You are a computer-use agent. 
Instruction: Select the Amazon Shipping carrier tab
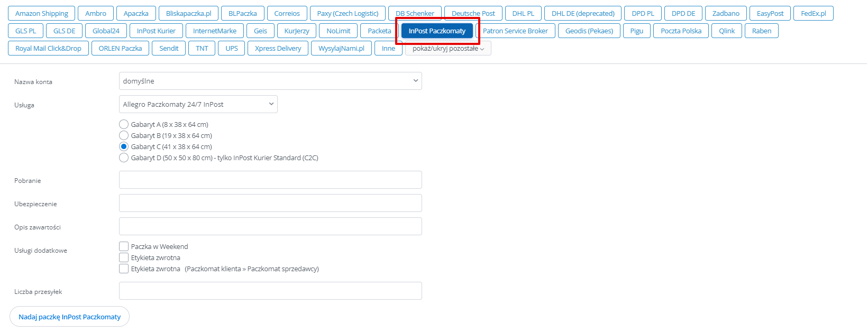tap(42, 13)
